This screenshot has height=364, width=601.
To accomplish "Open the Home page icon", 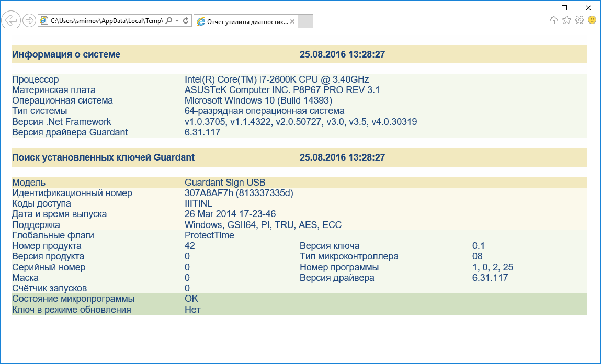I will click(x=554, y=20).
